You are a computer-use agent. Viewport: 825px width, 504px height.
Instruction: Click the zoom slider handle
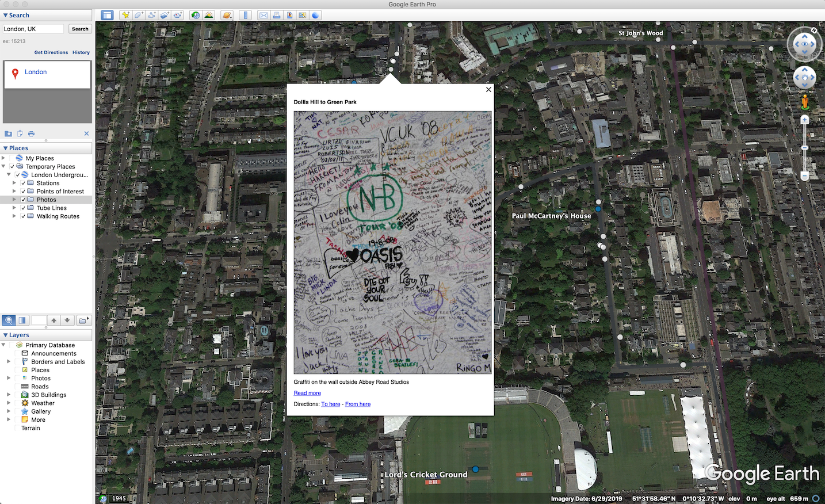click(x=805, y=148)
